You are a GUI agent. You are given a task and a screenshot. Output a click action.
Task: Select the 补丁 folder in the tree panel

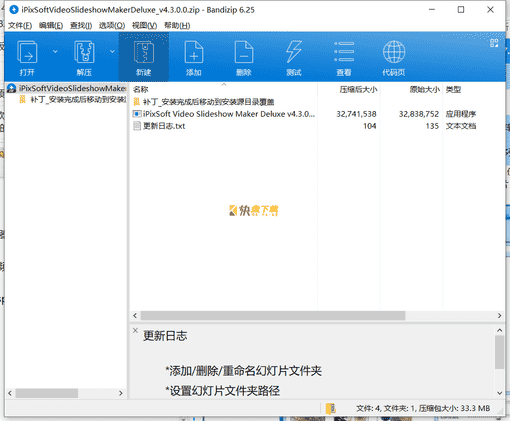pyautogui.click(x=73, y=99)
